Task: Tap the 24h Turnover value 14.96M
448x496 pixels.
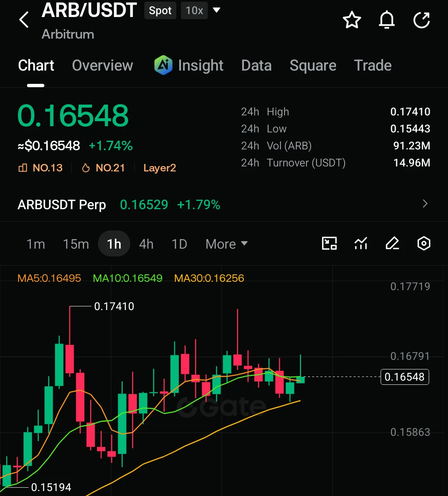Action: pos(411,163)
